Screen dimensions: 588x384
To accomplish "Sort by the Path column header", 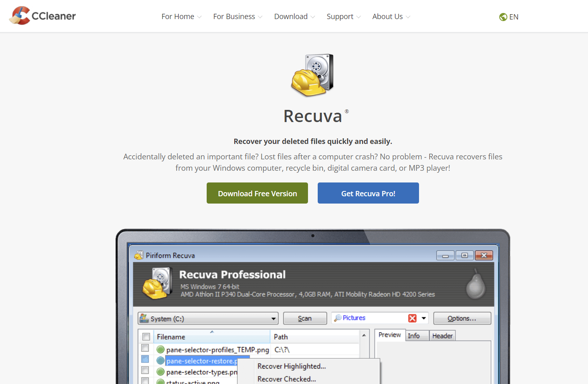I will pos(315,337).
